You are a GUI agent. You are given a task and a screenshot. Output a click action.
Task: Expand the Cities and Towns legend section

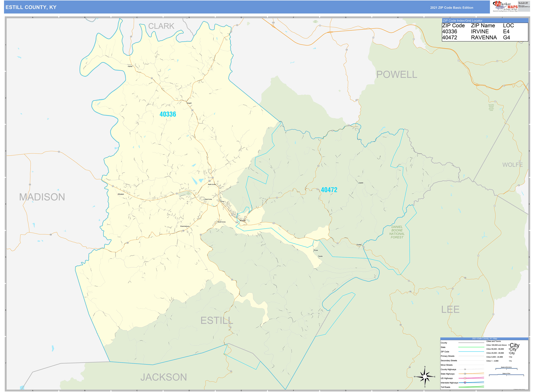tap(494, 341)
